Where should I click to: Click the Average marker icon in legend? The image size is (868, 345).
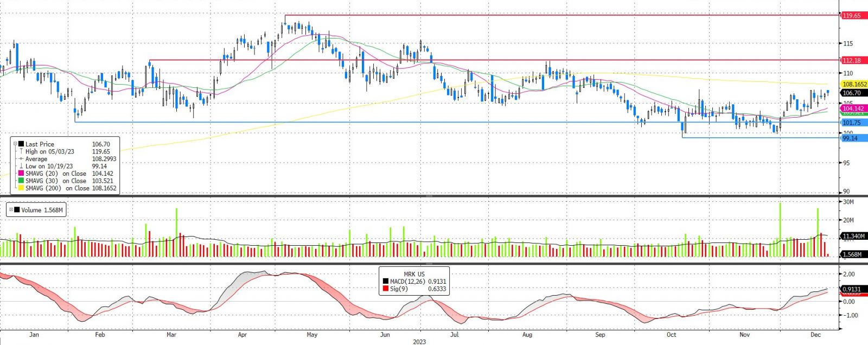(x=21, y=159)
